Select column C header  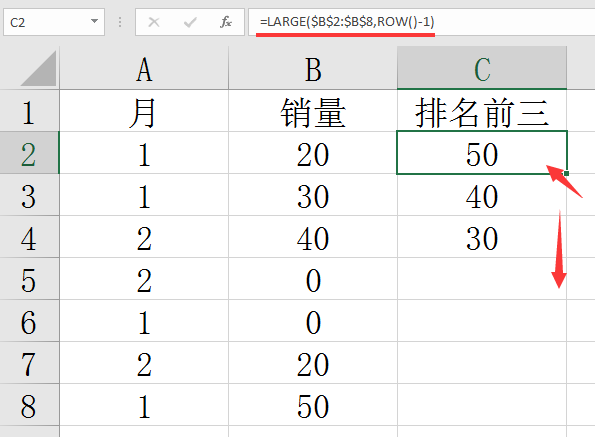[x=482, y=68]
